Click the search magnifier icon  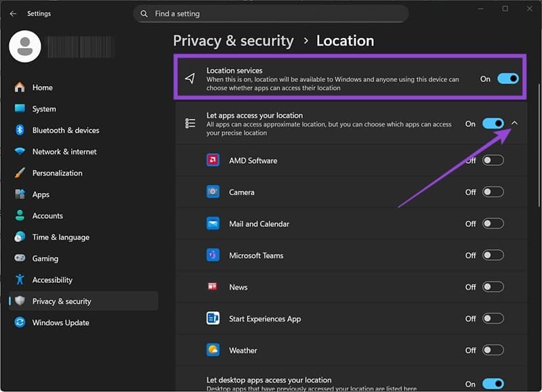(144, 14)
